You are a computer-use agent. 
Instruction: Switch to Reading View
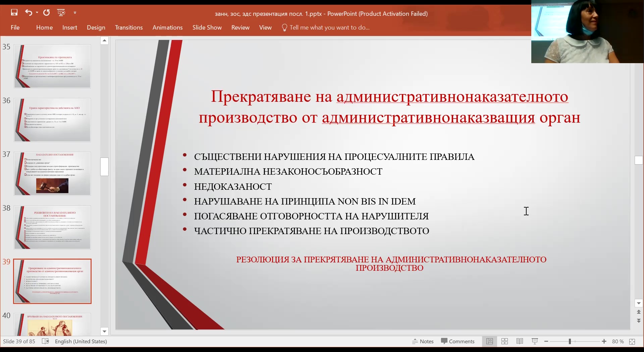pyautogui.click(x=520, y=341)
